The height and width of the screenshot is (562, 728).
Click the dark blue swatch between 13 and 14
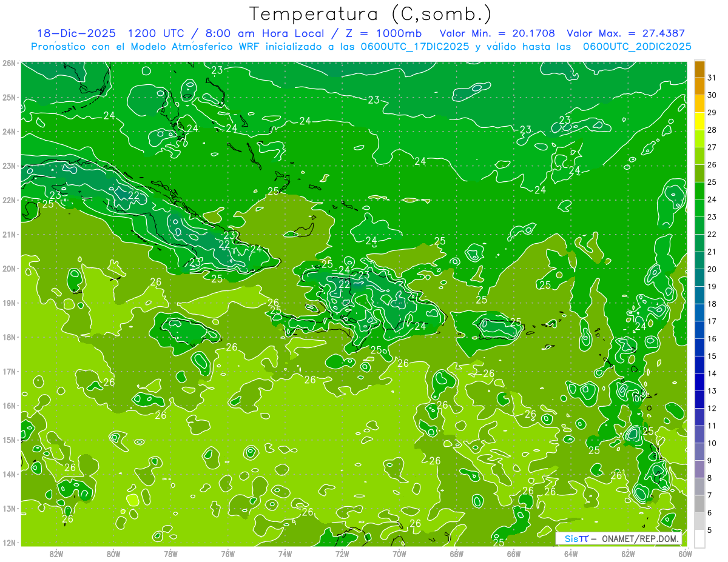point(699,382)
